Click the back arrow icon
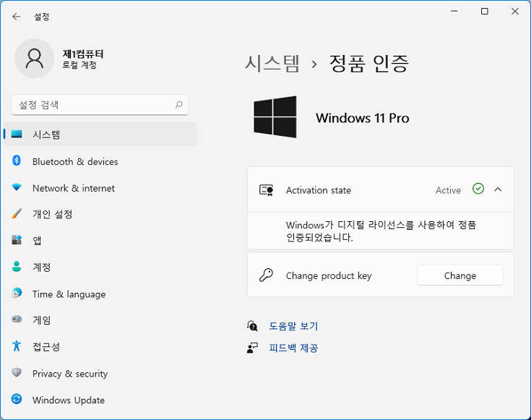The image size is (531, 420). coord(16,17)
